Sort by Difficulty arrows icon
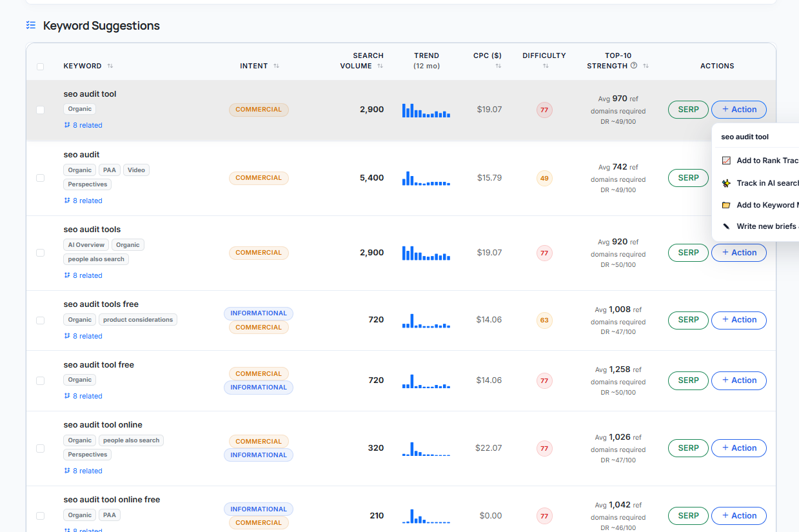 pos(546,66)
